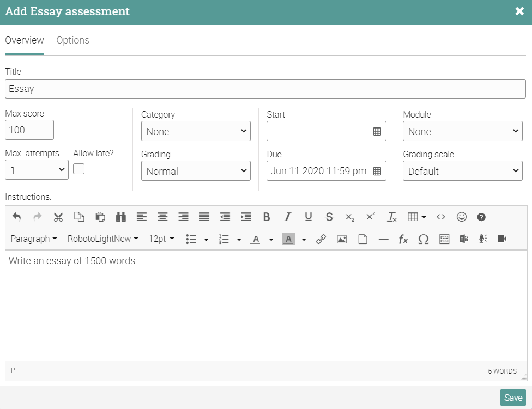This screenshot has width=532, height=409.
Task: Open the Grading scale dropdown
Action: click(462, 171)
